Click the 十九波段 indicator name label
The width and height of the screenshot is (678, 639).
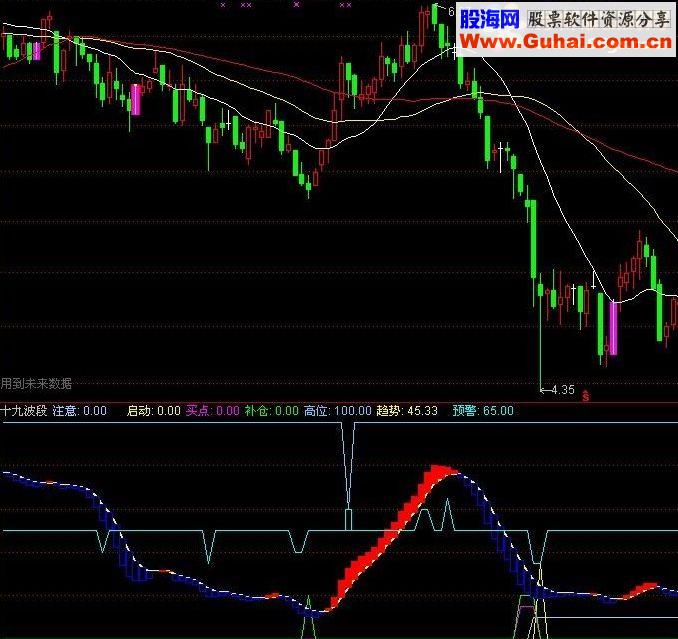pyautogui.click(x=24, y=410)
